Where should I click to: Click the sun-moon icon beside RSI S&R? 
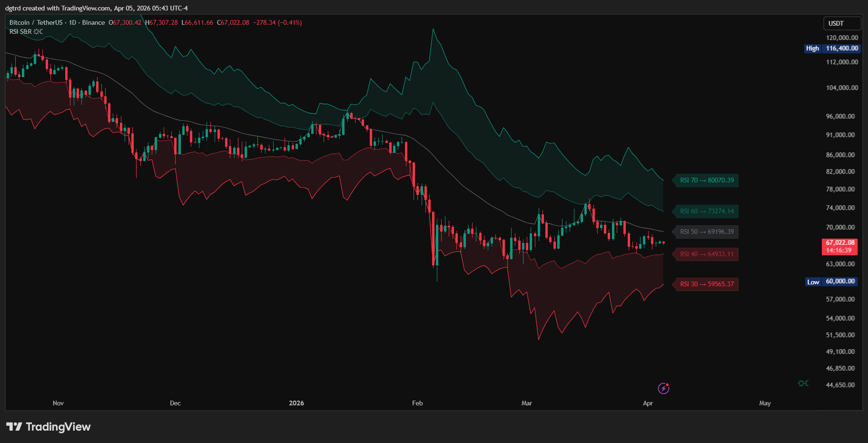point(38,31)
